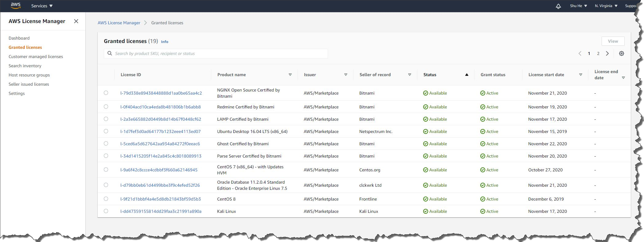Open Dashboard in sidebar
644x242 pixels.
19,38
